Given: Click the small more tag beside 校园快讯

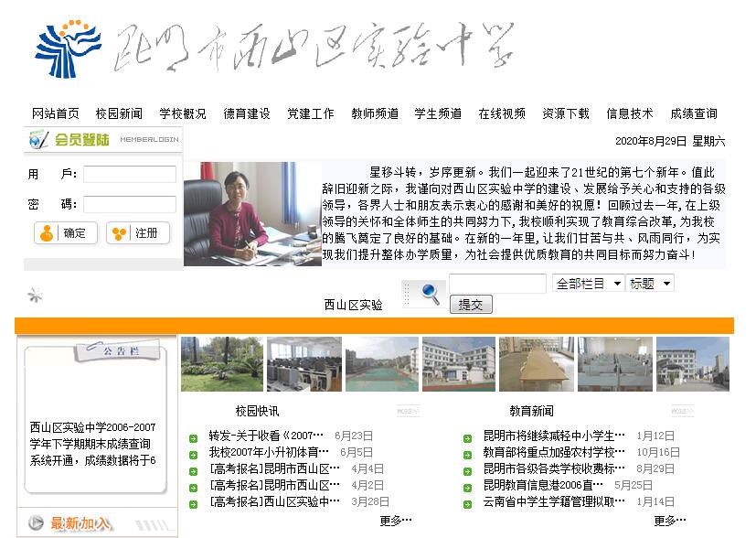Looking at the screenshot, I should point(408,411).
